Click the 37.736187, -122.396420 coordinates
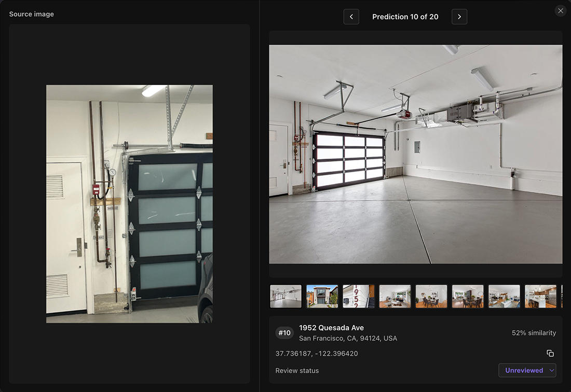The height and width of the screenshot is (392, 571). [x=317, y=354]
